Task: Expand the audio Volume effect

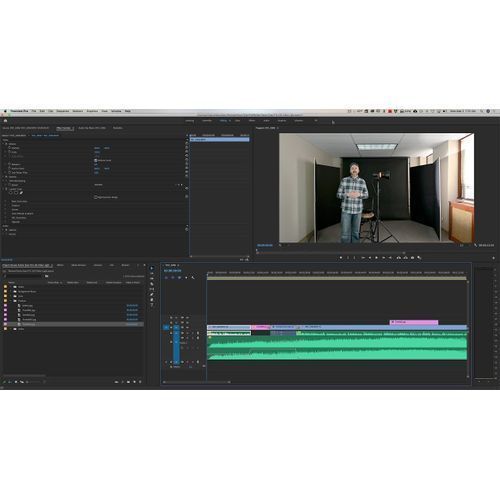Action: pos(4,230)
